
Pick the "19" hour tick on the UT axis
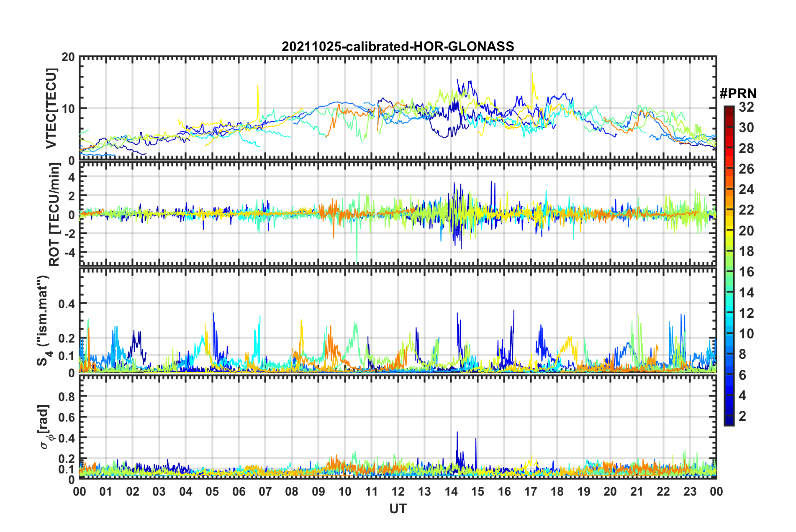pyautogui.click(x=584, y=491)
